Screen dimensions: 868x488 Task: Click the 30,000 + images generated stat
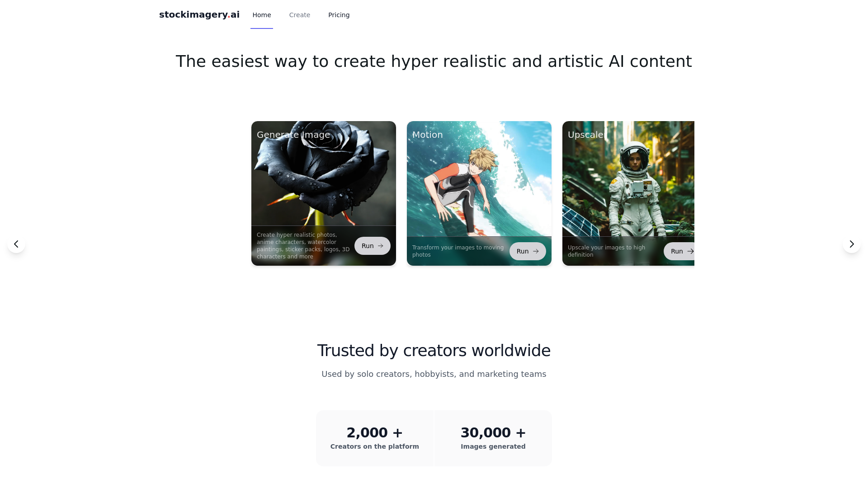(x=493, y=438)
